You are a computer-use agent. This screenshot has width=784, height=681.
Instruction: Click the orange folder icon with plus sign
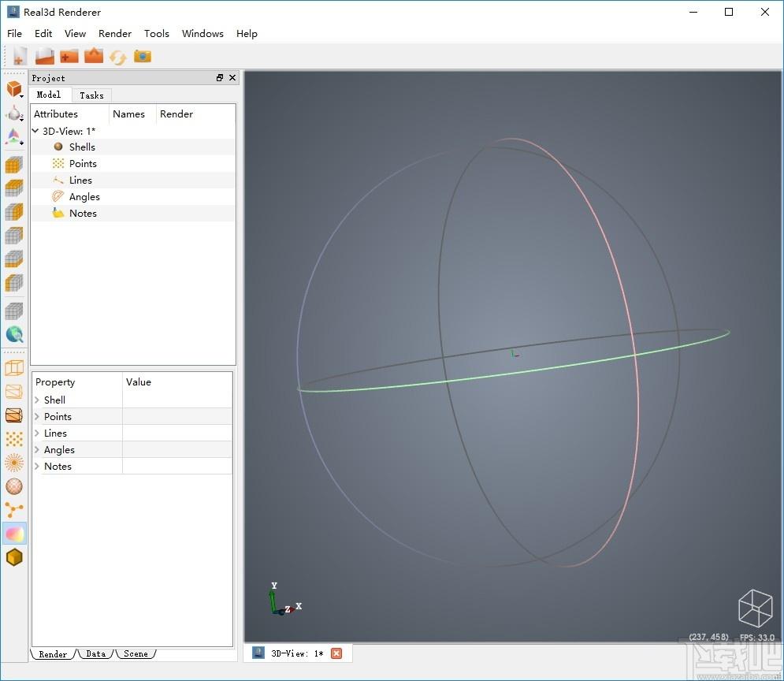coord(69,56)
